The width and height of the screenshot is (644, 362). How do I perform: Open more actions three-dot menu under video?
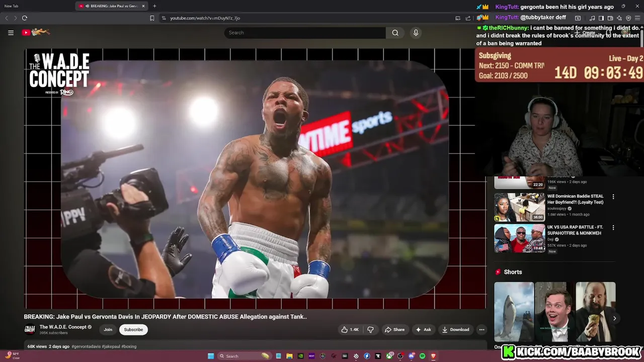point(481,330)
